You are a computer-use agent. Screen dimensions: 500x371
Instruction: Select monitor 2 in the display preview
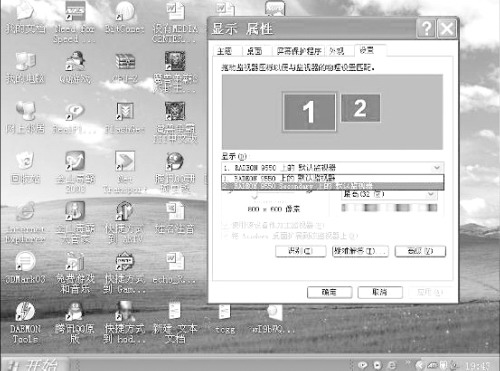360,108
